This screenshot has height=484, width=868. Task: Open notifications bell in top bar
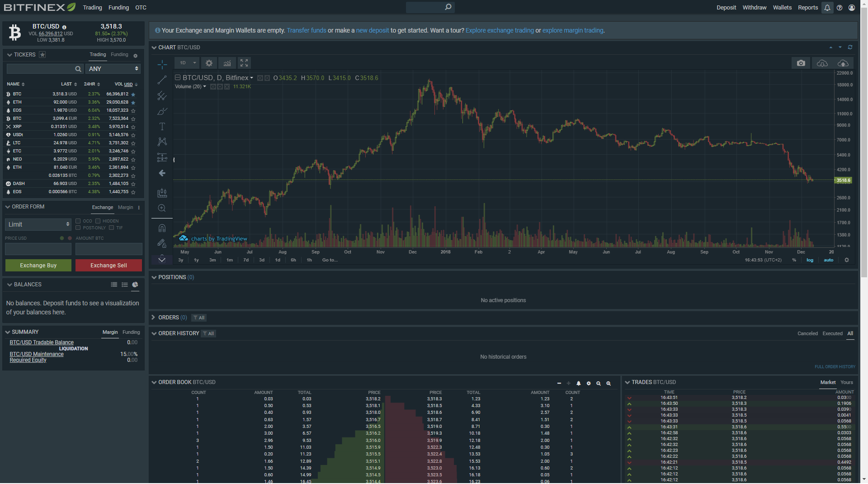(x=827, y=8)
